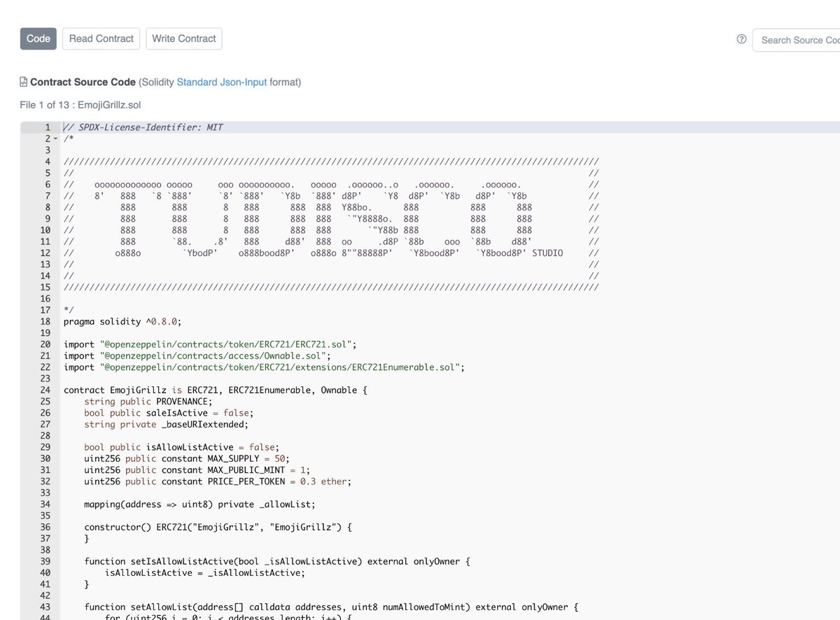
Task: Click the '_allowList' mapping line
Action: point(199,504)
